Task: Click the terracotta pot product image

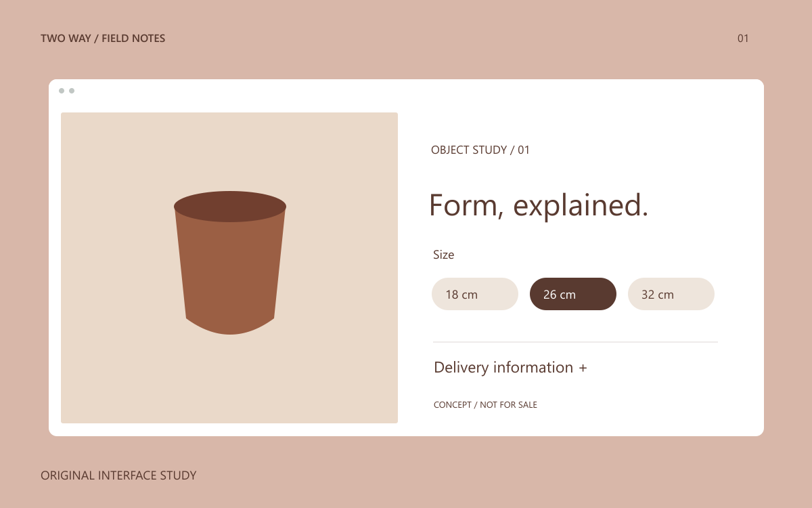Action: 229,268
